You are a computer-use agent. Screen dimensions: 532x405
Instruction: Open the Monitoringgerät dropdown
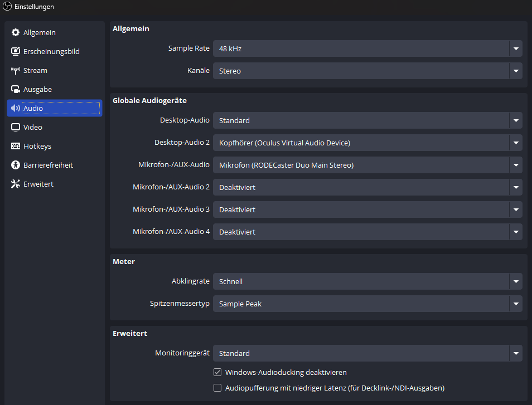367,353
